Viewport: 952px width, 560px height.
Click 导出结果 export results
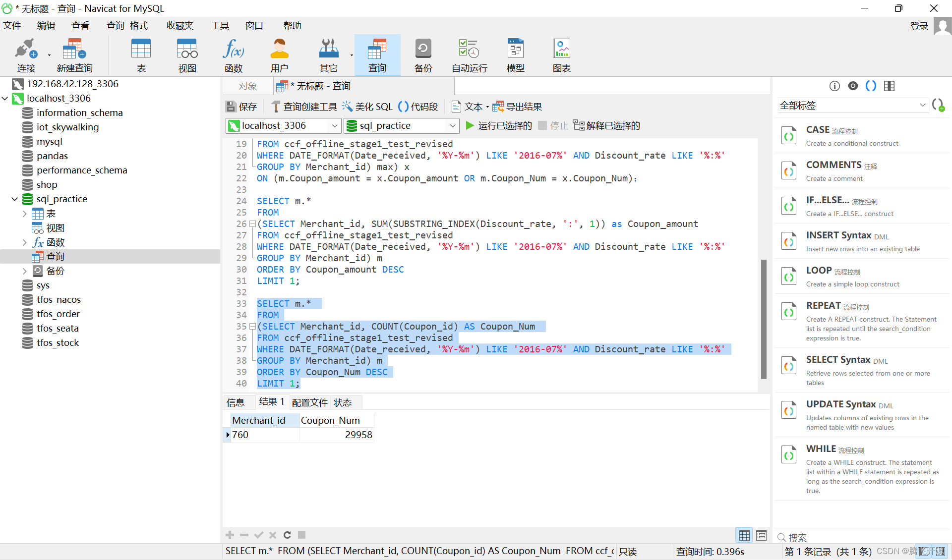(x=517, y=107)
